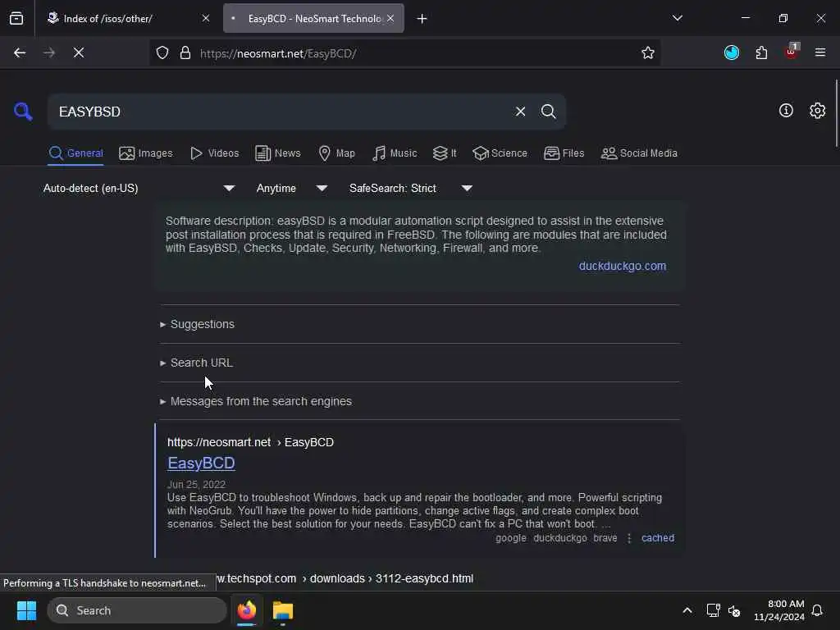Viewport: 840px width, 630px height.
Task: Select the General search category
Action: (75, 153)
